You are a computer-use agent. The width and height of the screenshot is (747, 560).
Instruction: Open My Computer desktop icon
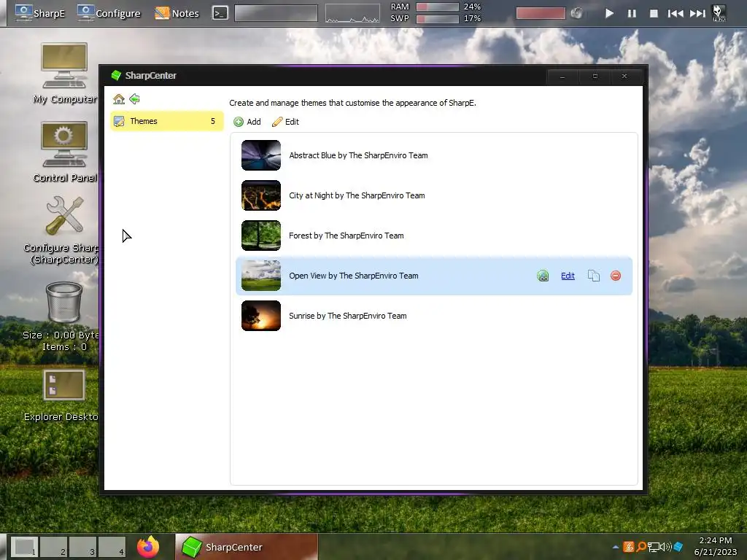tap(64, 74)
